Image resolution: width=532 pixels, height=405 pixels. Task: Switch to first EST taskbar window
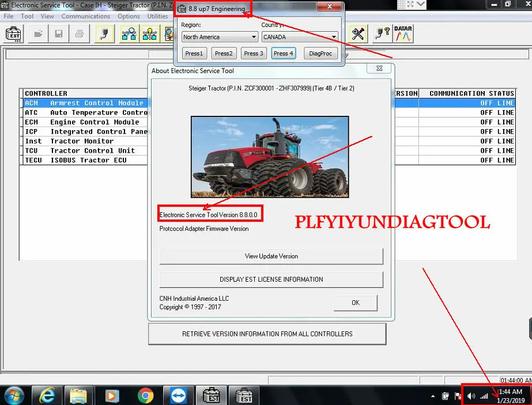(x=212, y=396)
